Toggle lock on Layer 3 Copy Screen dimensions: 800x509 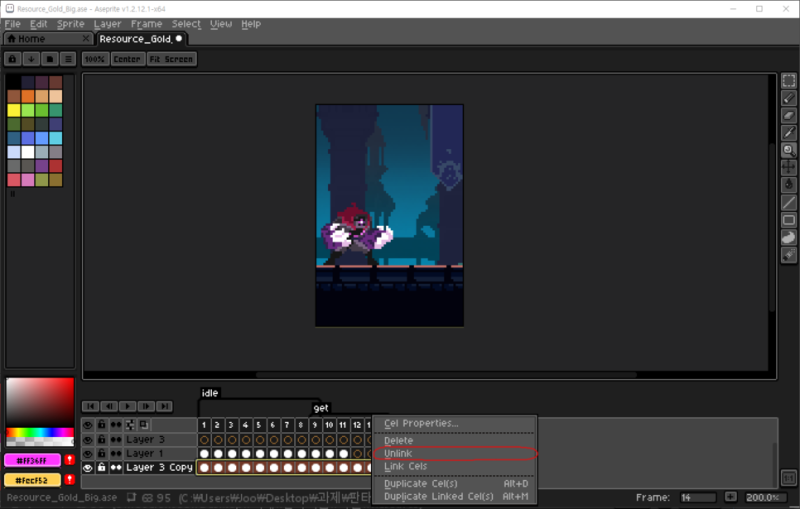(x=102, y=467)
